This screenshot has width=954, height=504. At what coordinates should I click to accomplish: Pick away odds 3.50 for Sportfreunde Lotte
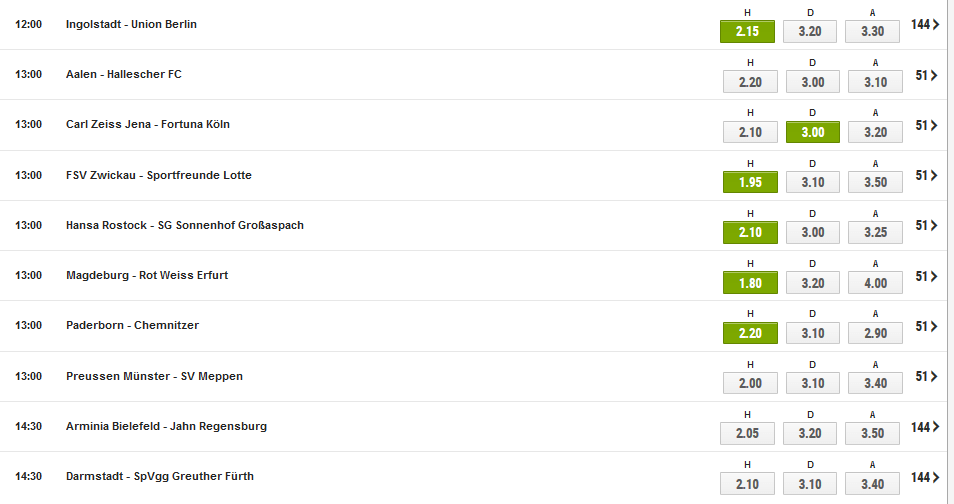click(x=876, y=182)
